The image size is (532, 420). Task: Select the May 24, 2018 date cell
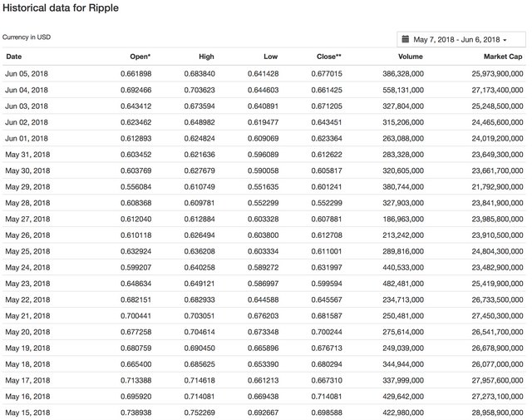tap(27, 267)
